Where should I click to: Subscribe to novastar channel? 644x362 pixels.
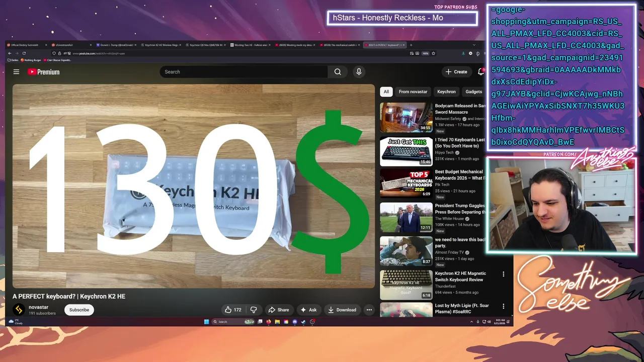[79, 310]
